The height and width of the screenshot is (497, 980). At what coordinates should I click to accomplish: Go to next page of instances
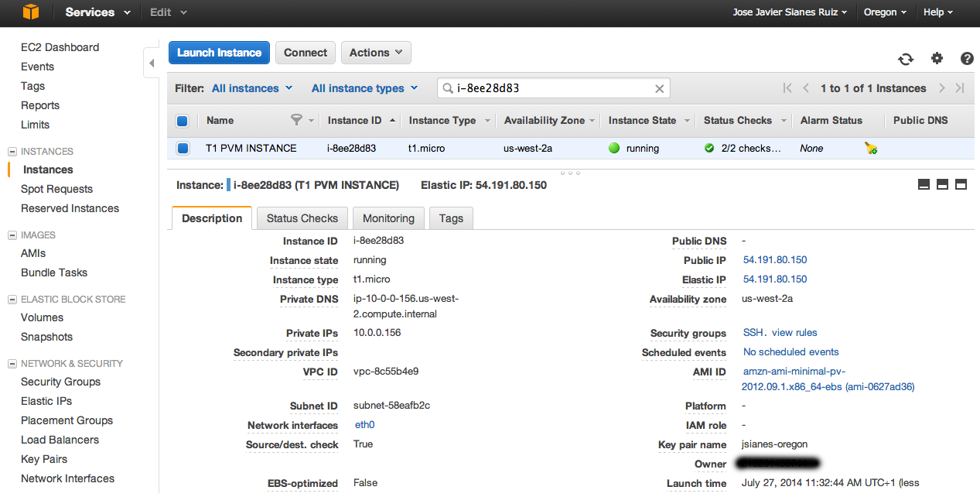(941, 88)
